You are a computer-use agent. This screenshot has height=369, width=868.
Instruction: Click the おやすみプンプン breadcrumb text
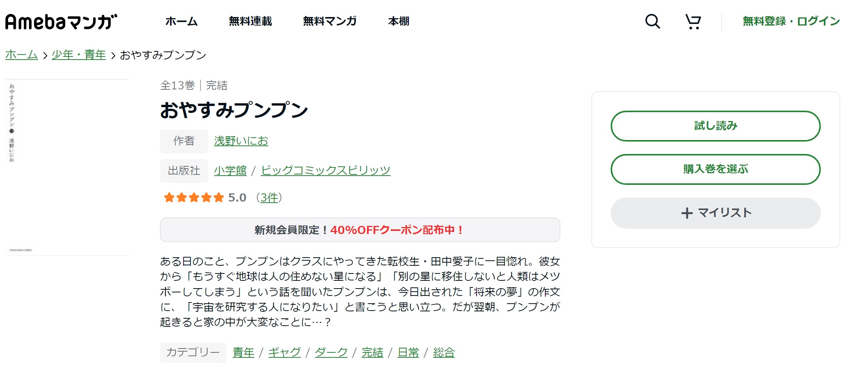click(x=163, y=55)
